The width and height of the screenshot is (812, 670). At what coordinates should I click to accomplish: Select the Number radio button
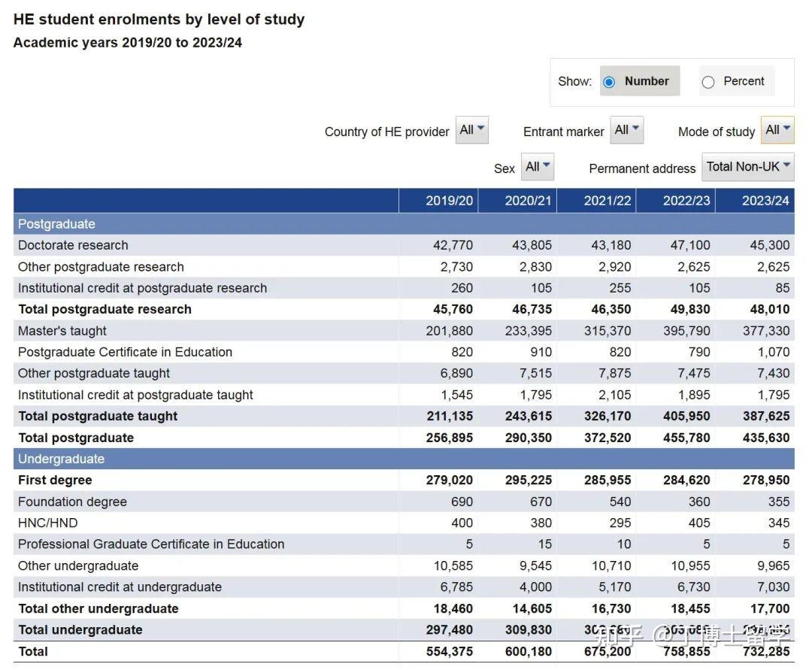pyautogui.click(x=610, y=82)
